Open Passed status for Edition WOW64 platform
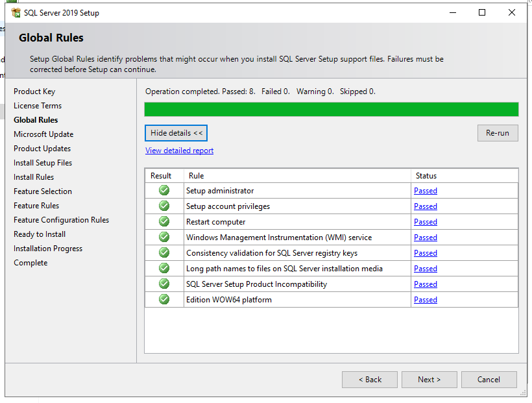 [x=426, y=300]
